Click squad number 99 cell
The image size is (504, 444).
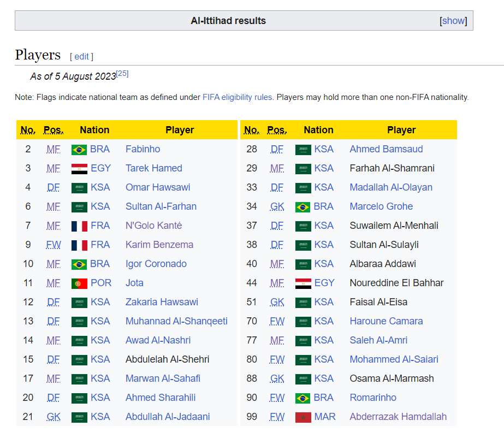252,417
